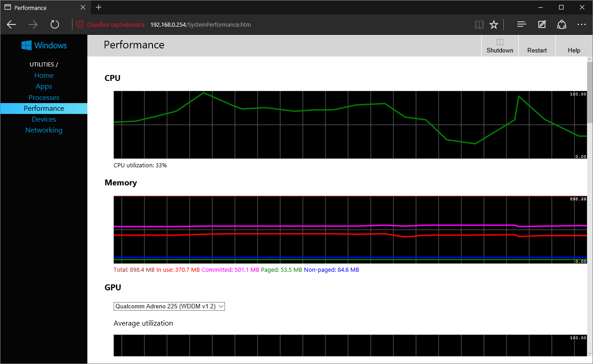Open the Apps page
This screenshot has width=593, height=364.
point(44,86)
